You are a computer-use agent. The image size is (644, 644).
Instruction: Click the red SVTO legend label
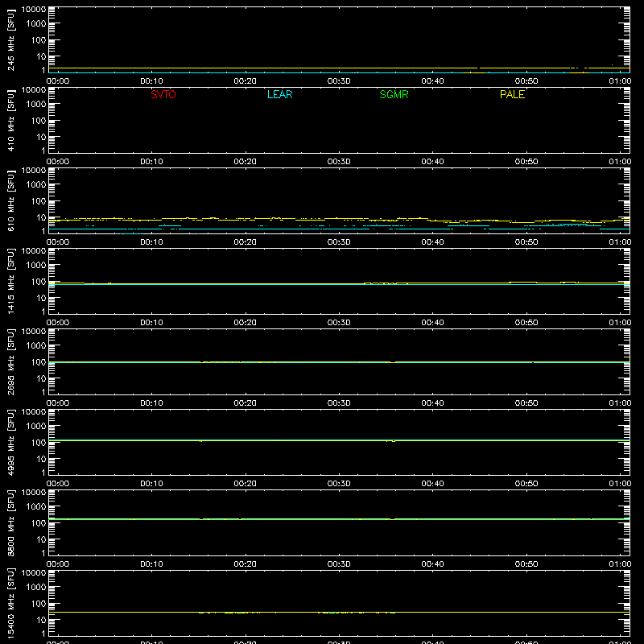click(x=163, y=94)
